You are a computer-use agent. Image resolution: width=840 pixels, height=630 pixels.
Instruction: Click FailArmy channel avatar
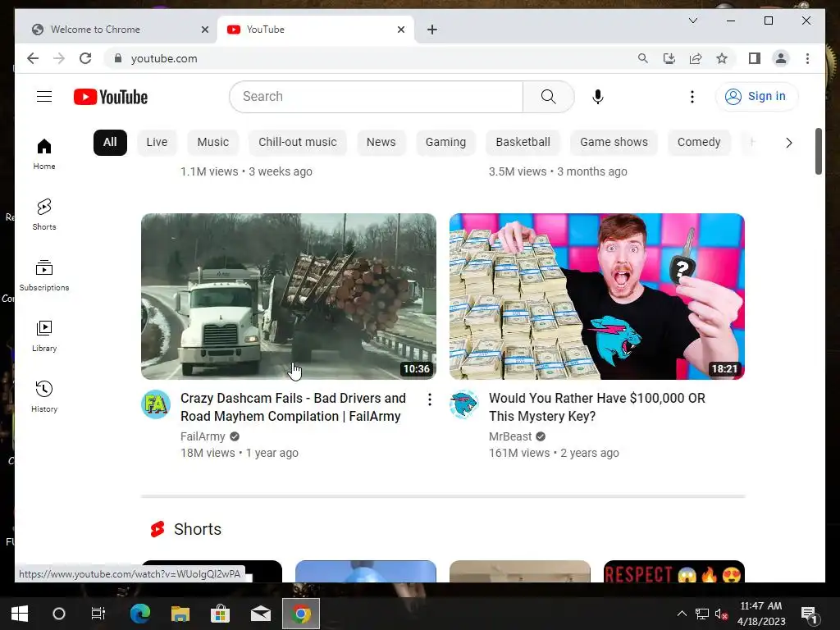click(156, 404)
